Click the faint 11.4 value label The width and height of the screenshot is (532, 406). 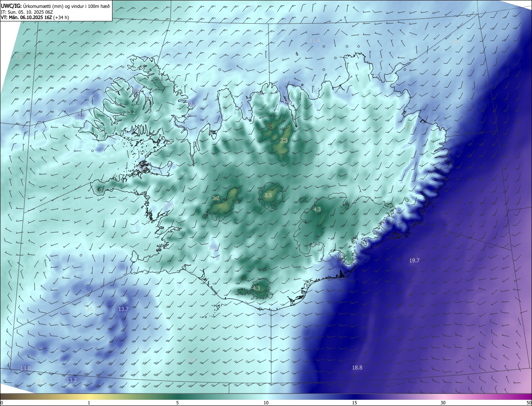[315, 41]
